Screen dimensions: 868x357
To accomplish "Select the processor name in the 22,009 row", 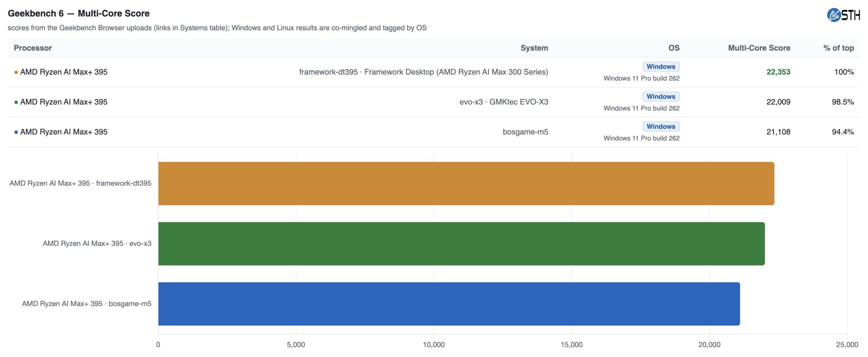I will [x=64, y=102].
